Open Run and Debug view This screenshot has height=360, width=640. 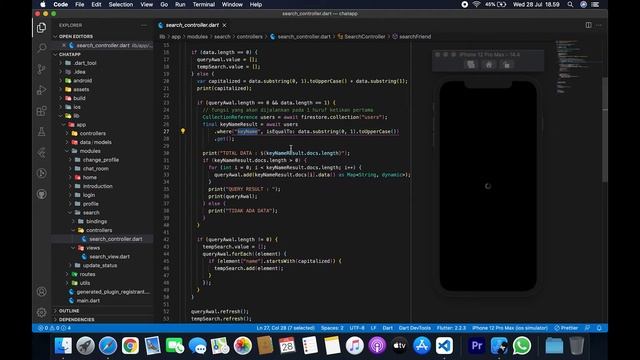tap(41, 90)
